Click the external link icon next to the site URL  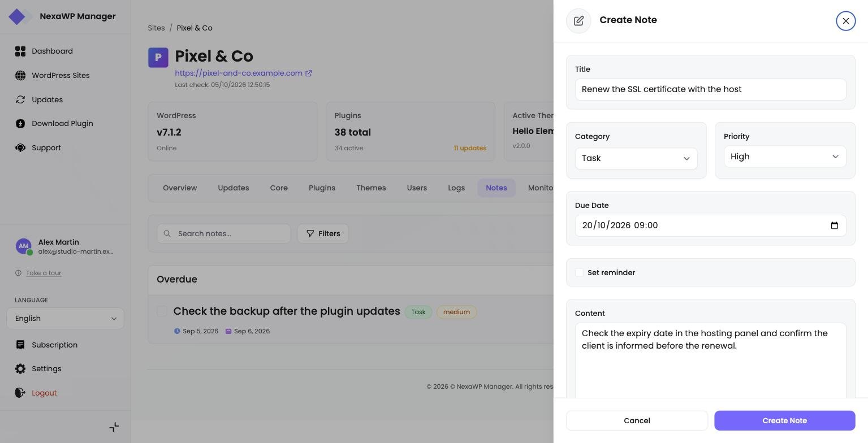point(309,73)
